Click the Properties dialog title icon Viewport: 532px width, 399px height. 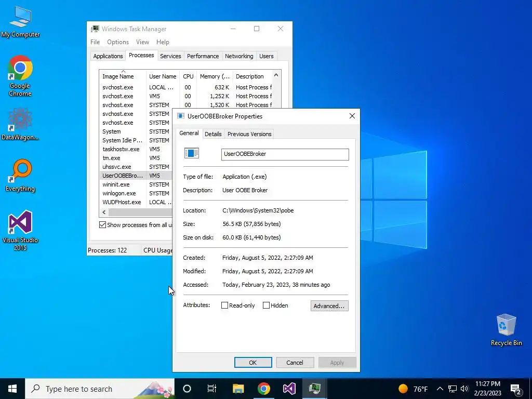(181, 116)
